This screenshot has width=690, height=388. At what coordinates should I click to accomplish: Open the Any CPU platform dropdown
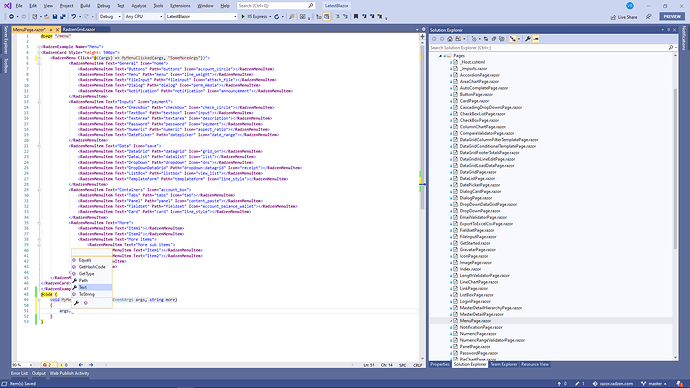[144, 17]
